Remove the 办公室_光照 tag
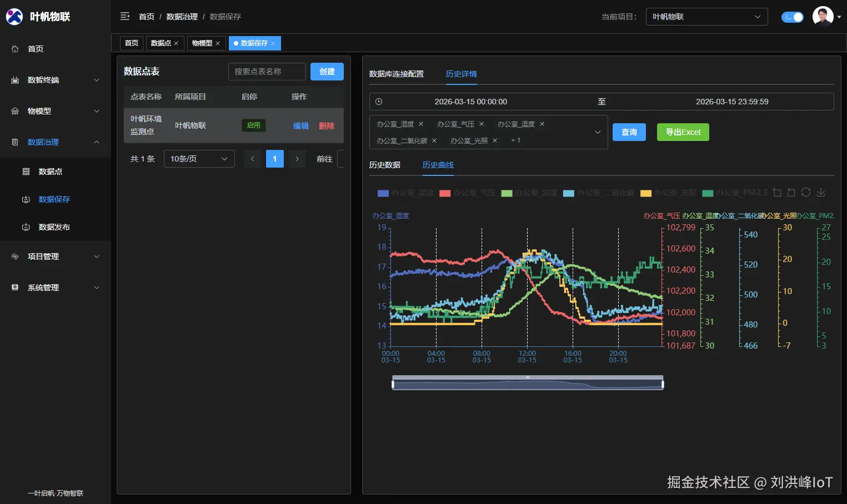 [495, 140]
